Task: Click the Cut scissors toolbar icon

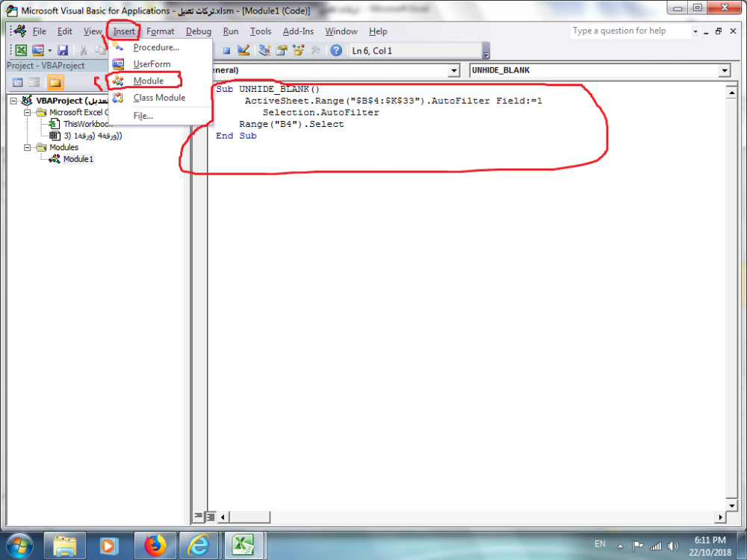Action: coord(84,50)
